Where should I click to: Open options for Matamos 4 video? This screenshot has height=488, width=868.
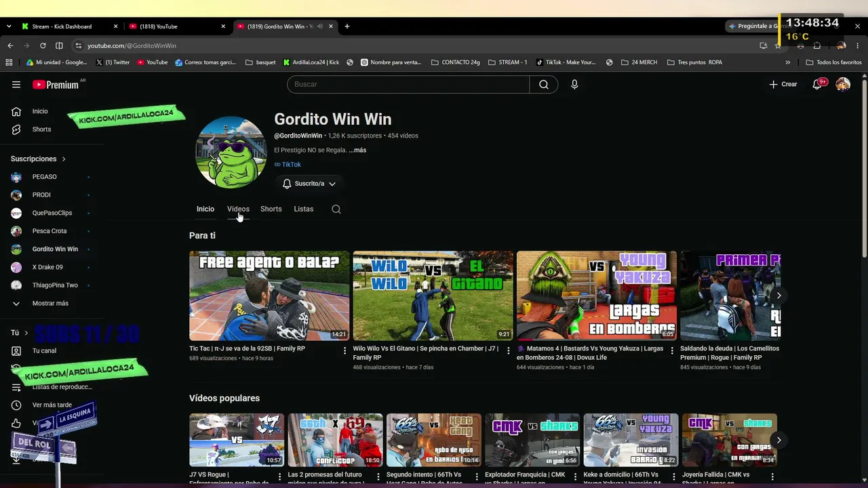pos(672,351)
